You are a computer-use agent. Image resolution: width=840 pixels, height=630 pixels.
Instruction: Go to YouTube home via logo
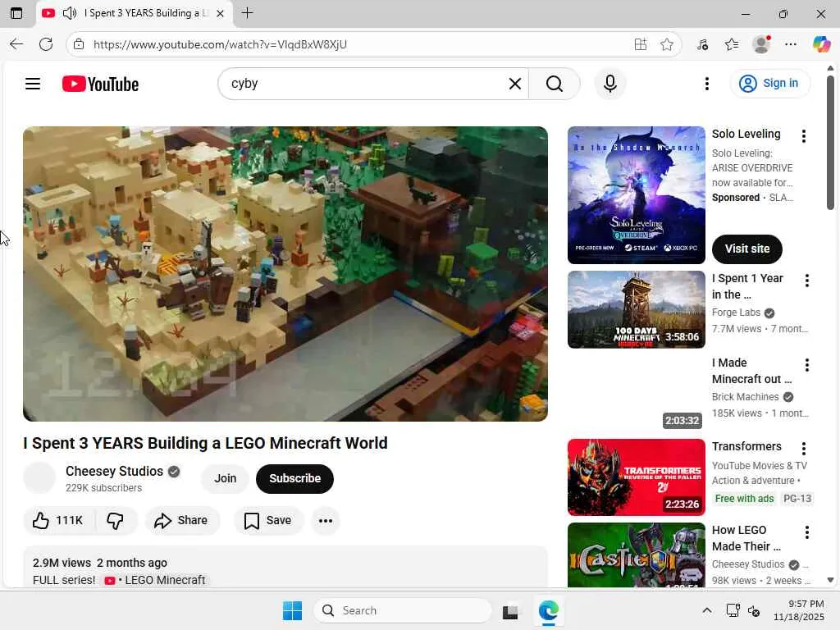[x=100, y=84]
